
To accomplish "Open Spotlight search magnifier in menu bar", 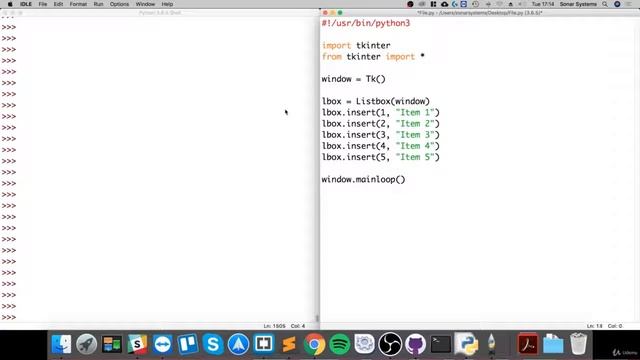I will point(605,4).
